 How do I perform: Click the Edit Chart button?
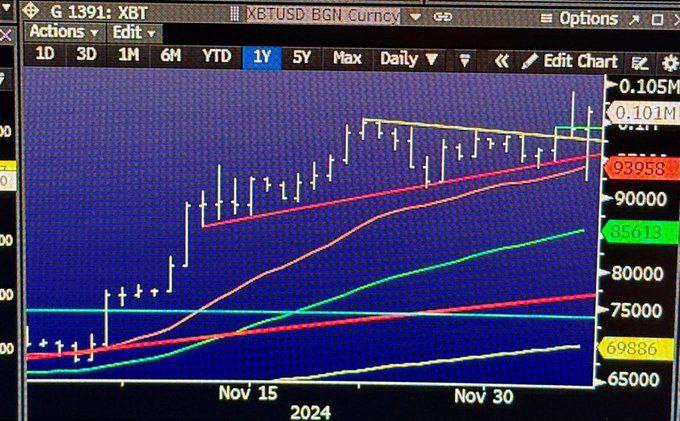[570, 61]
